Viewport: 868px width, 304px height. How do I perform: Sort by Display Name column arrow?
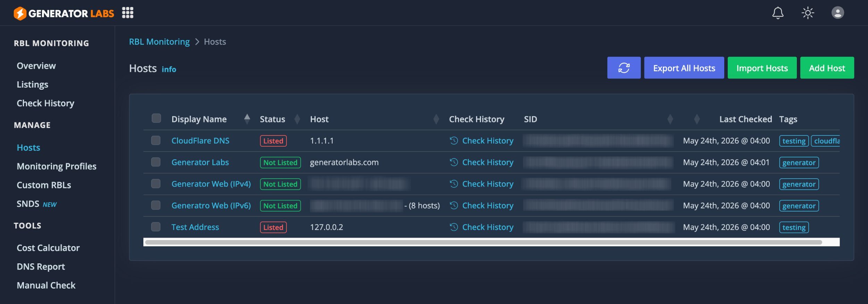pyautogui.click(x=247, y=119)
